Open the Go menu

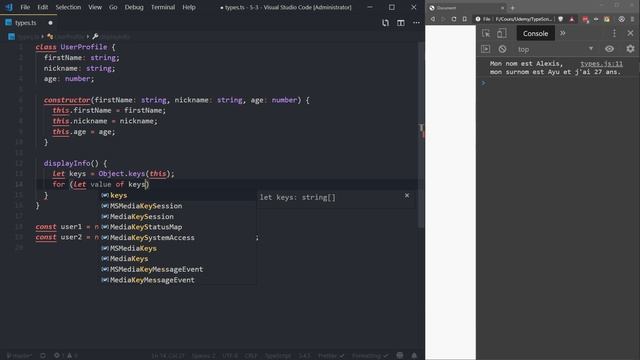point(113,7)
